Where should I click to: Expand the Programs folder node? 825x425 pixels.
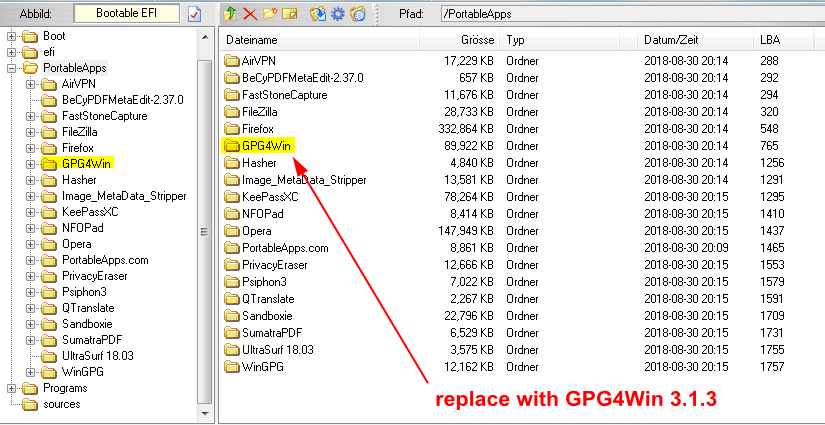13,388
